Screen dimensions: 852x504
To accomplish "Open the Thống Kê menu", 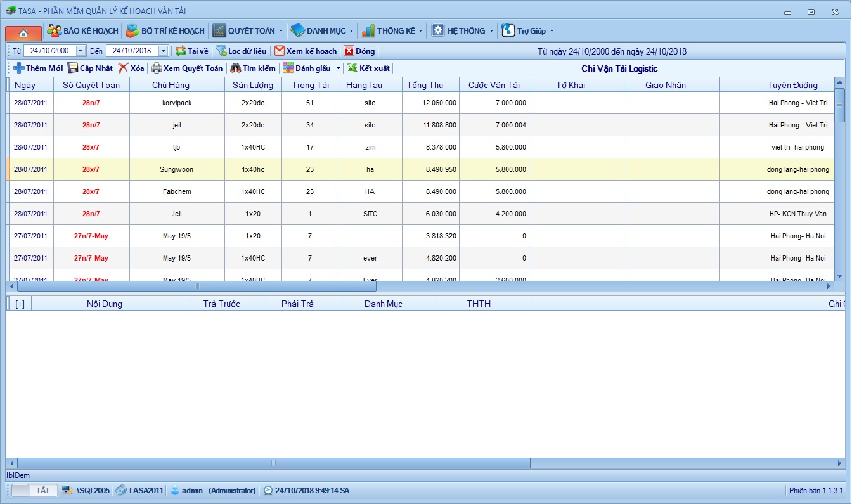I will 391,30.
